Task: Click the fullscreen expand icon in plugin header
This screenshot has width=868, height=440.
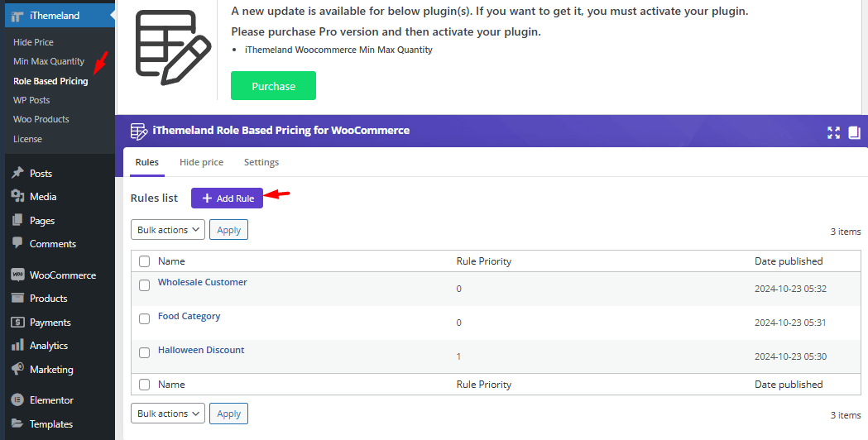Action: pyautogui.click(x=833, y=132)
